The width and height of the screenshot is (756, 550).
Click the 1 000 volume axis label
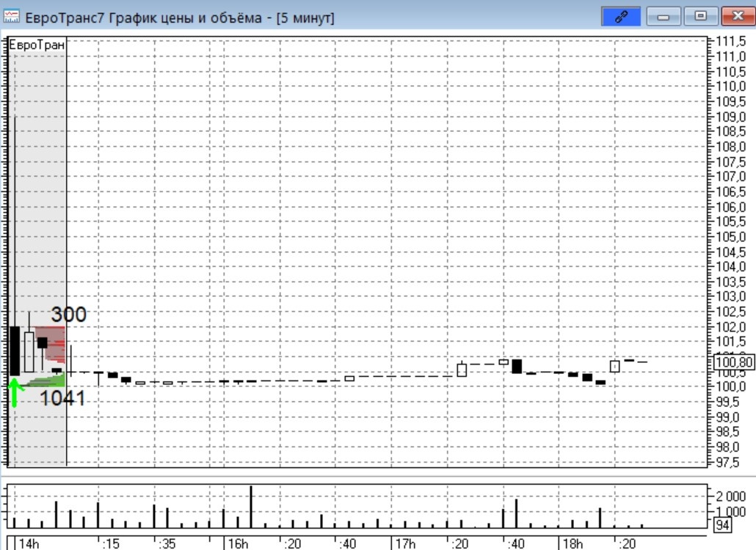point(730,511)
